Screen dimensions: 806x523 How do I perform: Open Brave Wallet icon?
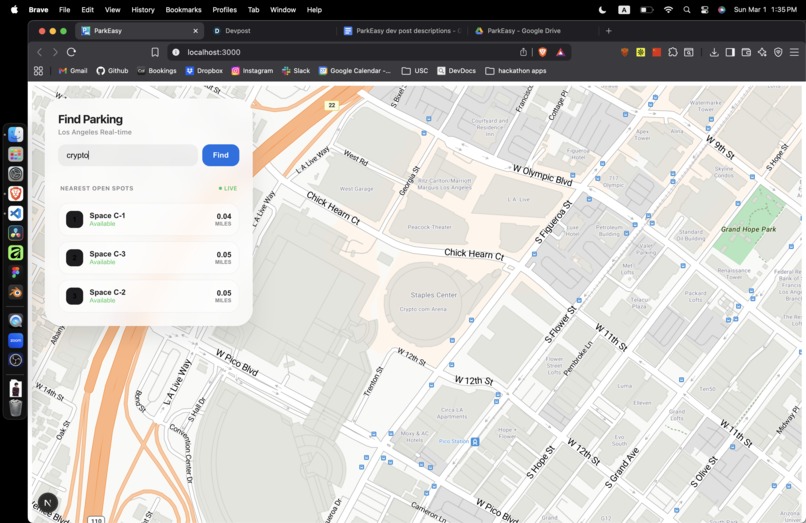[x=746, y=52]
